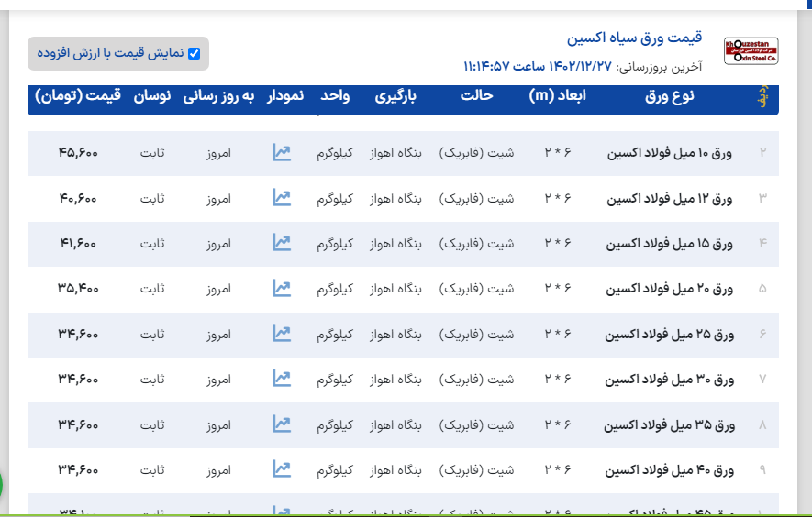Screen dimensions: 812x517
Task: Click the بارگیری column header
Action: [395, 96]
